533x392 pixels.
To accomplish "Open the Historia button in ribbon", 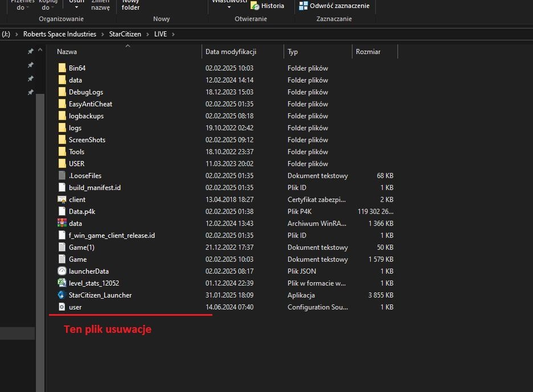I will click(267, 6).
